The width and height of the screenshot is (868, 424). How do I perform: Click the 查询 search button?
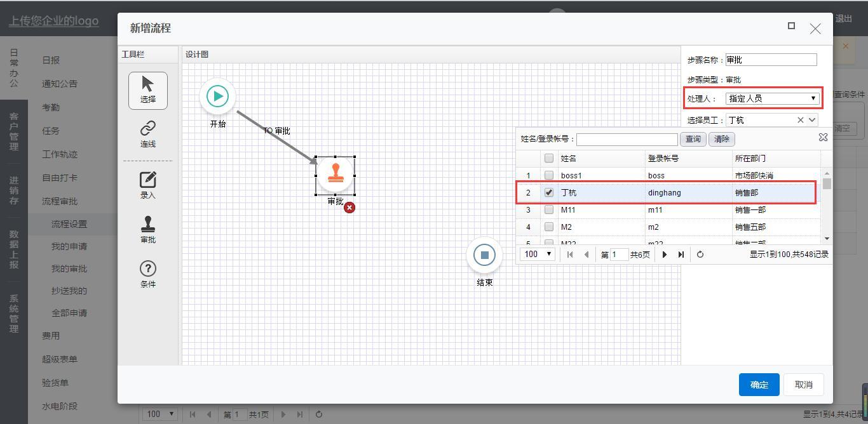(x=693, y=139)
